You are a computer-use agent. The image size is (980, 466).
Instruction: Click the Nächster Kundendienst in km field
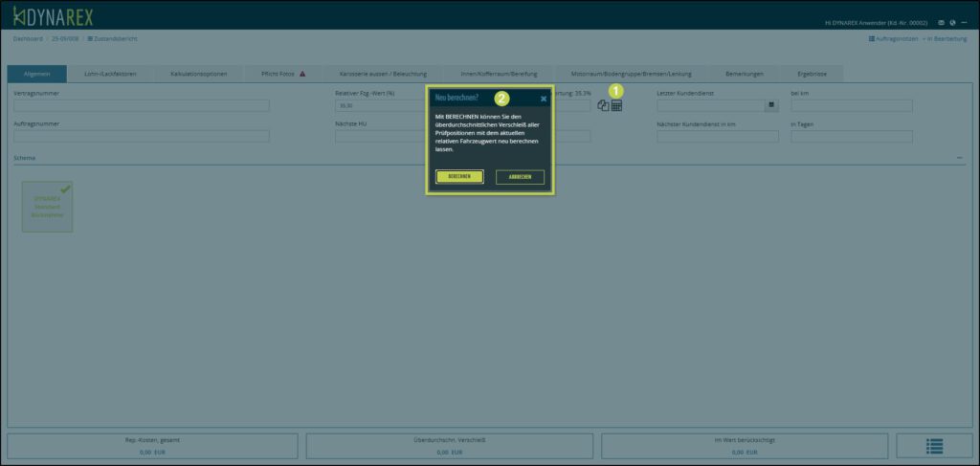717,137
